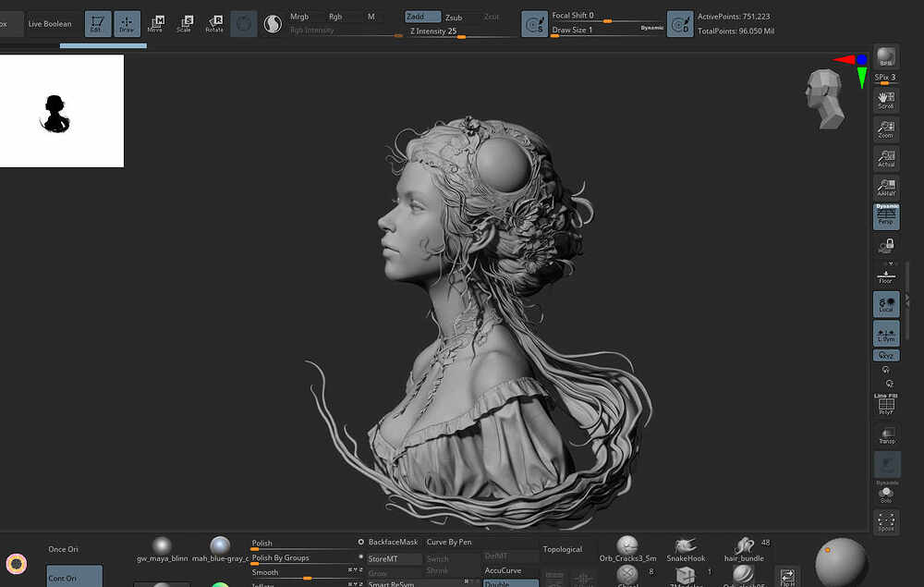Click the faceted head view navigation widget
This screenshot has width=924, height=587.
[825, 98]
